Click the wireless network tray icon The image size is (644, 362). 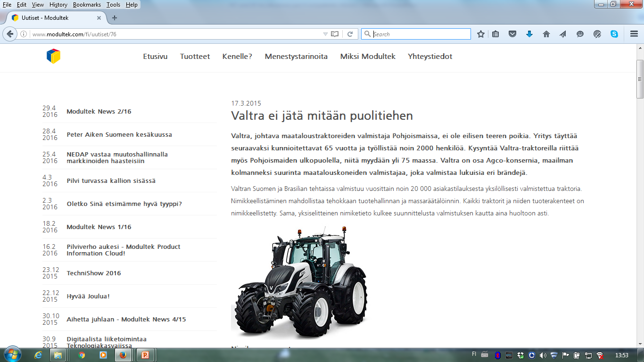600,355
